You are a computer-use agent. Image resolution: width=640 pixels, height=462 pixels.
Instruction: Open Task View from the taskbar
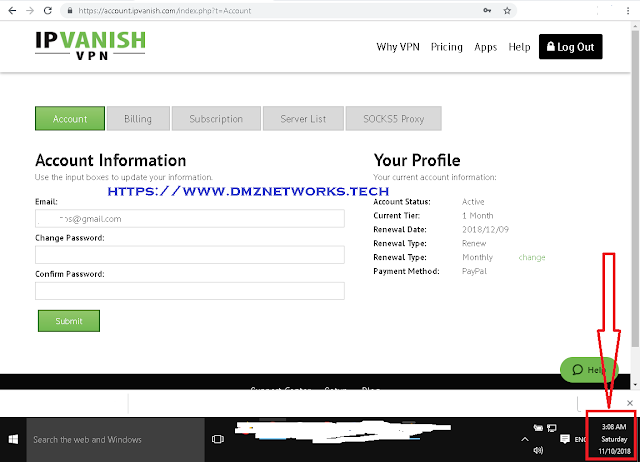tap(218, 439)
